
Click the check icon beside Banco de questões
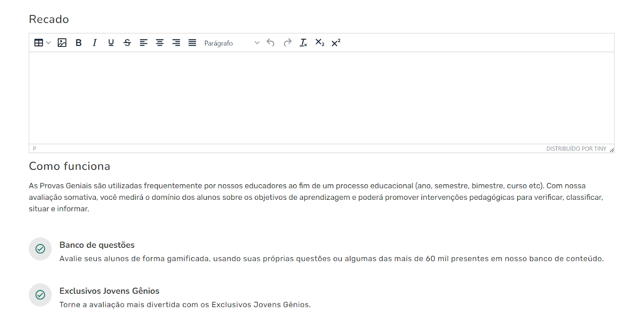click(x=40, y=249)
